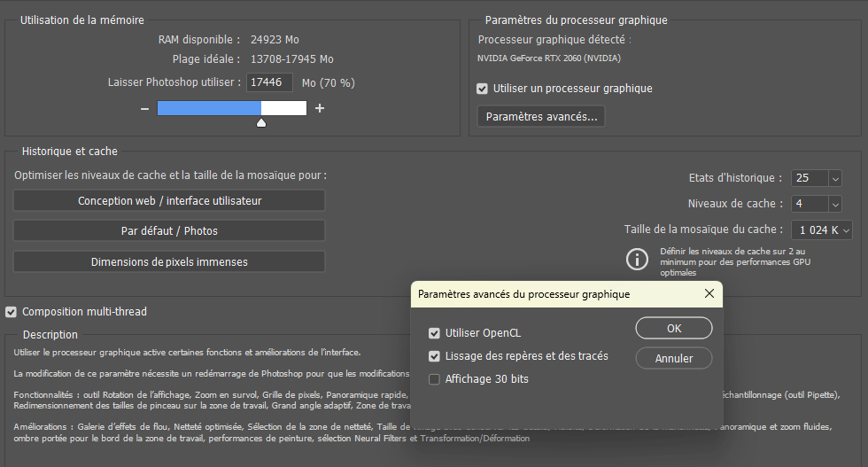Toggle the Utiliser un processeur graphique checkbox

tap(482, 89)
